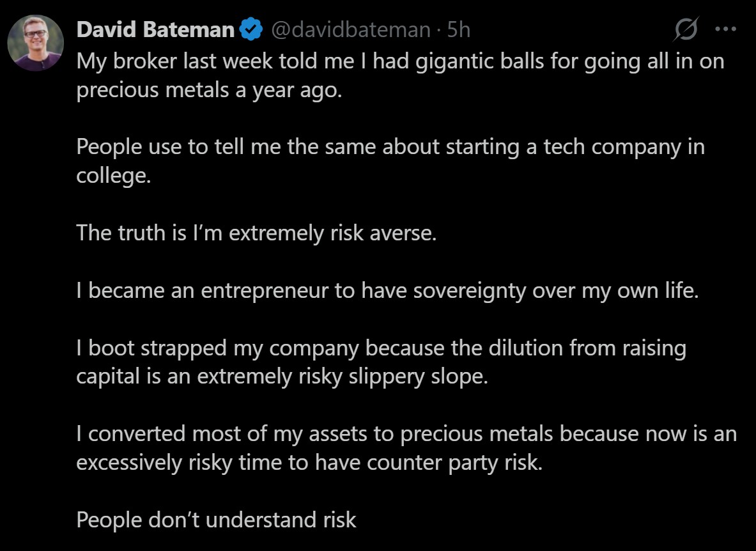This screenshot has height=551, width=756.
Task: Click the line 'I converted most of my assets'
Action: [406, 434]
